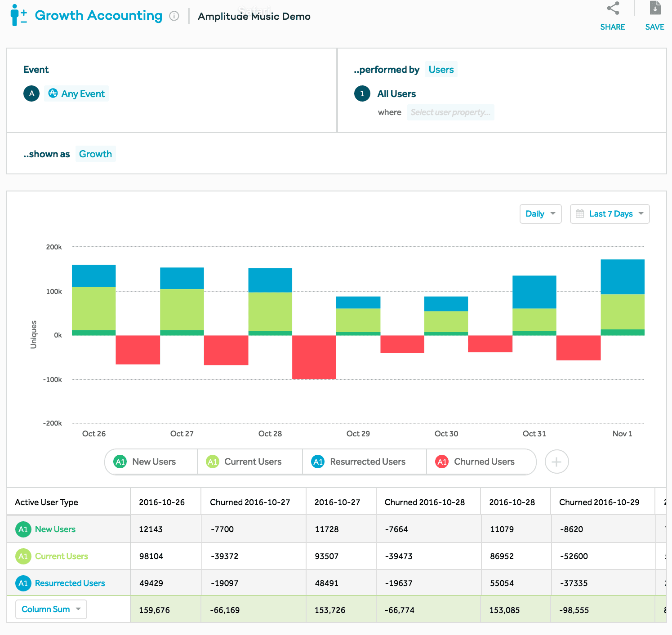Click the event A badge
The height and width of the screenshot is (635, 672).
click(x=31, y=93)
